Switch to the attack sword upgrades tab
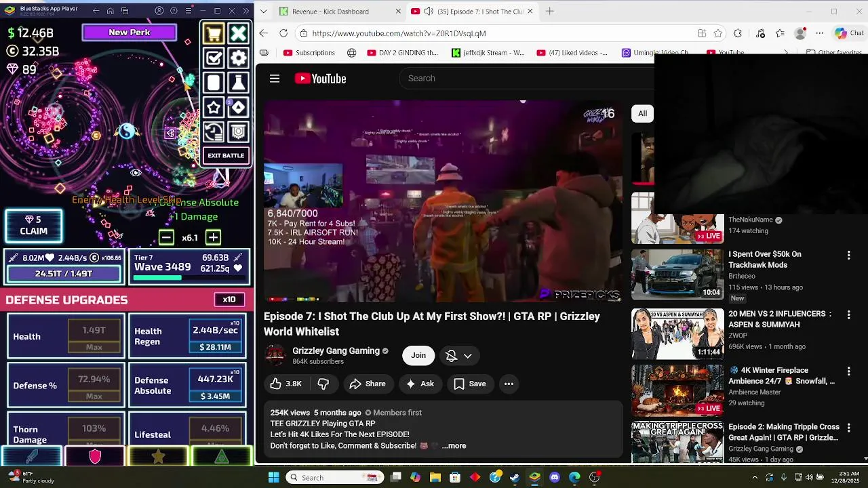Viewport: 868px width, 488px height. coord(32,457)
